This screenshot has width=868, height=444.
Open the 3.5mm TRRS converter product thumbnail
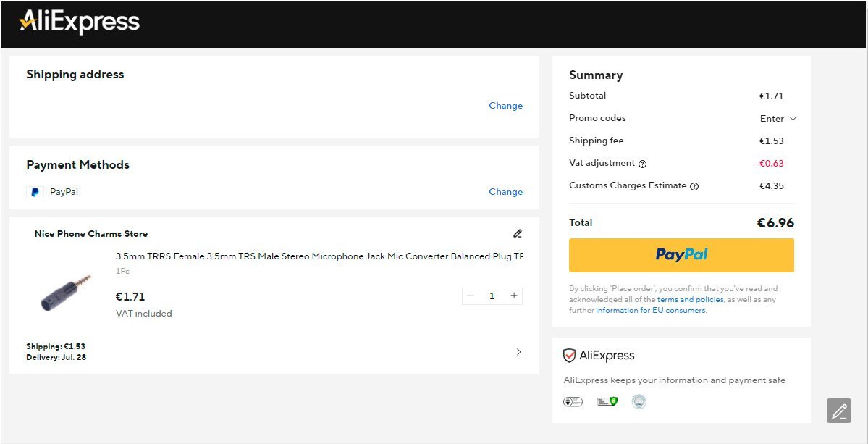coord(66,293)
